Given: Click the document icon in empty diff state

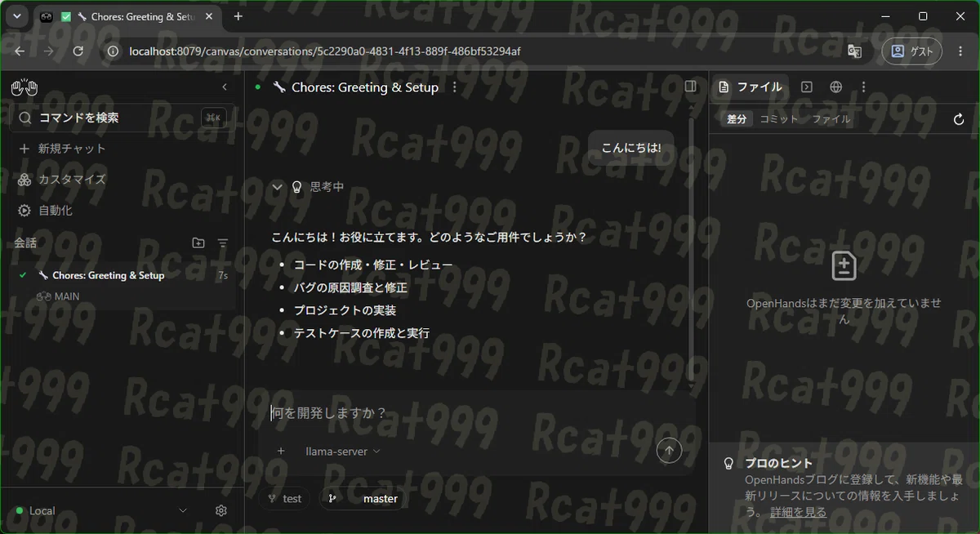Looking at the screenshot, I should [x=844, y=266].
